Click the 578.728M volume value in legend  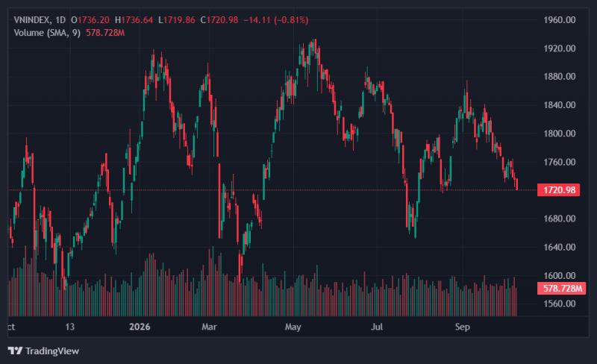[105, 33]
